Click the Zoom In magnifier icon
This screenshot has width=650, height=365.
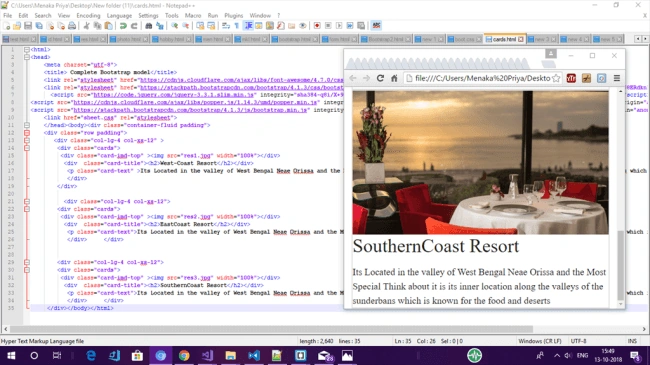pyautogui.click(x=175, y=26)
